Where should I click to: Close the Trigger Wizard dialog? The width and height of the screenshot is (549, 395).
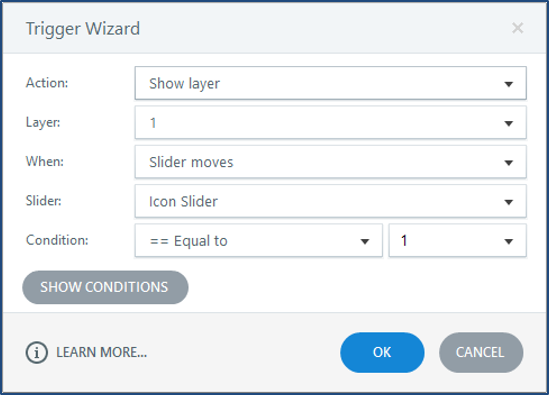pos(517,28)
